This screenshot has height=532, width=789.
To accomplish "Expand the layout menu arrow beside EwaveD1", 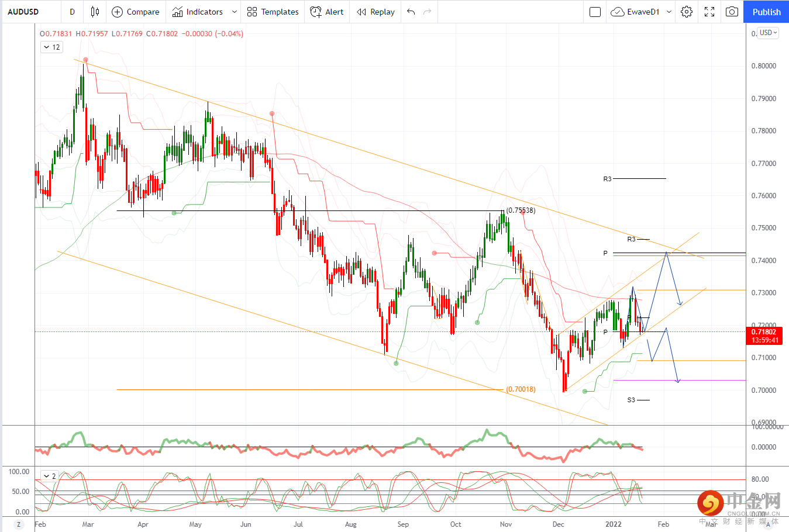I will (x=669, y=12).
